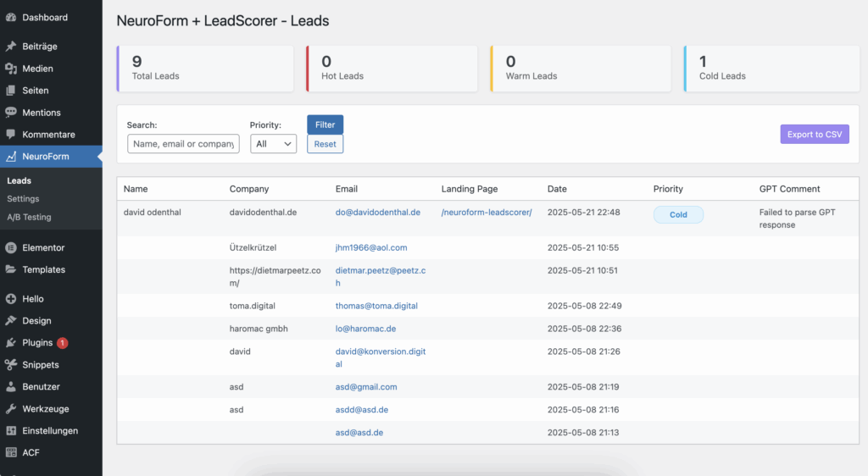Click Export to CSV button
868x476 pixels.
[x=815, y=134]
